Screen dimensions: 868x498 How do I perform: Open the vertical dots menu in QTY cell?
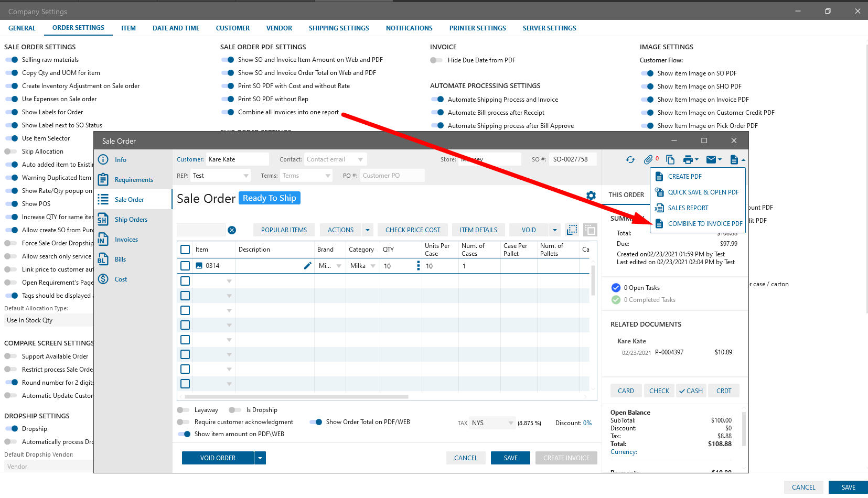[x=418, y=266]
